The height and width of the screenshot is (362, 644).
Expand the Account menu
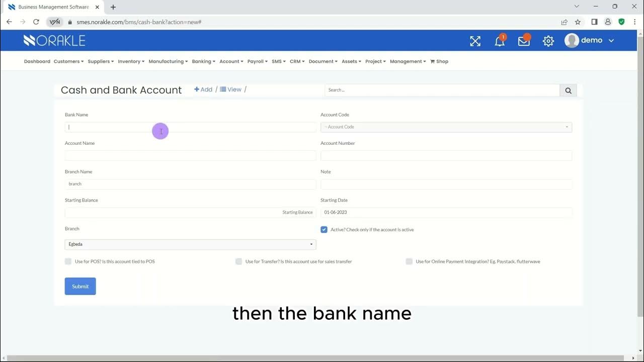pos(231,61)
